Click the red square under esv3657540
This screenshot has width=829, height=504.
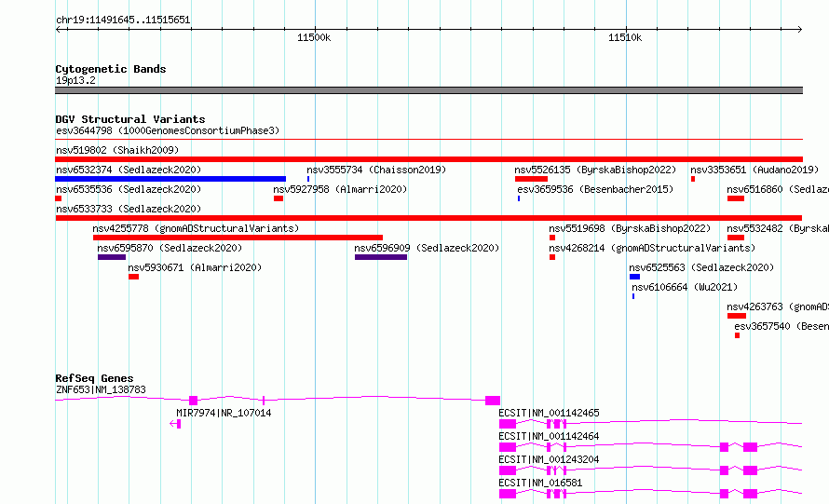pos(737,335)
